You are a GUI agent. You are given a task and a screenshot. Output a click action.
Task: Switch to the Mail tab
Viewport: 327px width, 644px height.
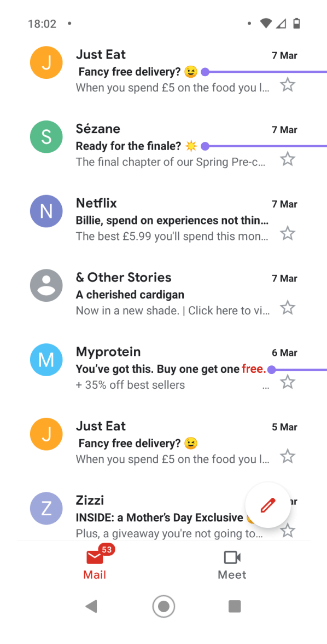[95, 564]
